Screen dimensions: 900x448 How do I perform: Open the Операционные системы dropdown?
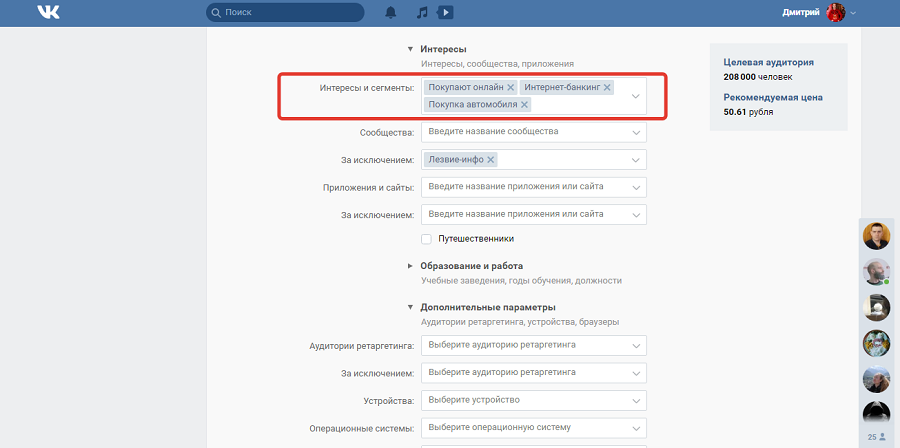point(534,428)
